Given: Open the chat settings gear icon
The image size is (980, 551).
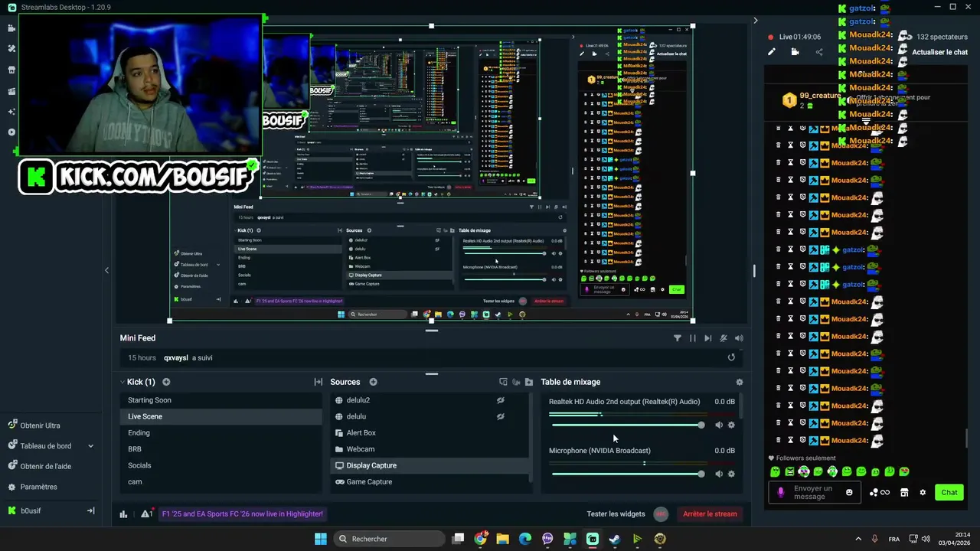Looking at the screenshot, I should coord(923,493).
